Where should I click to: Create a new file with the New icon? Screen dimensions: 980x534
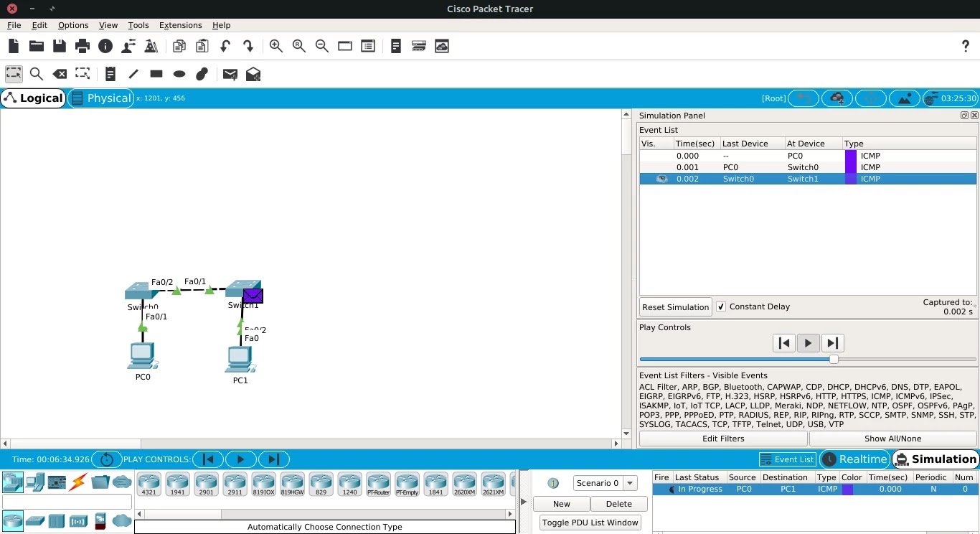pos(14,46)
